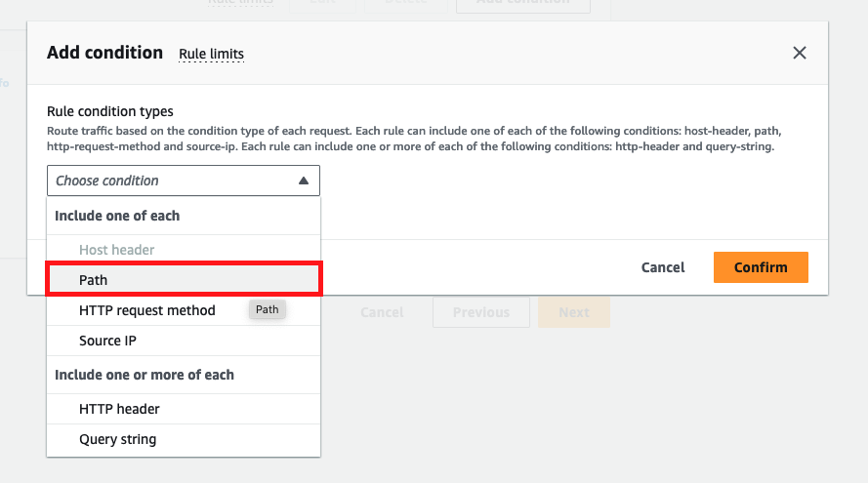
Task: Click the "Include one of each" group heading
Action: pos(117,215)
